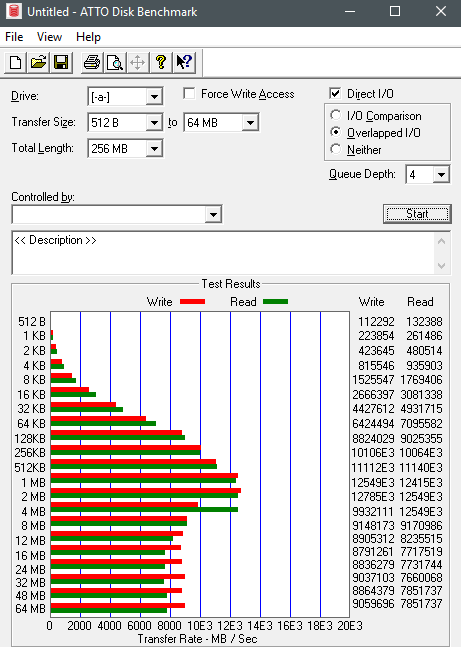Click the Open folder toolbar icon
The height and width of the screenshot is (647, 461).
pyautogui.click(x=38, y=63)
